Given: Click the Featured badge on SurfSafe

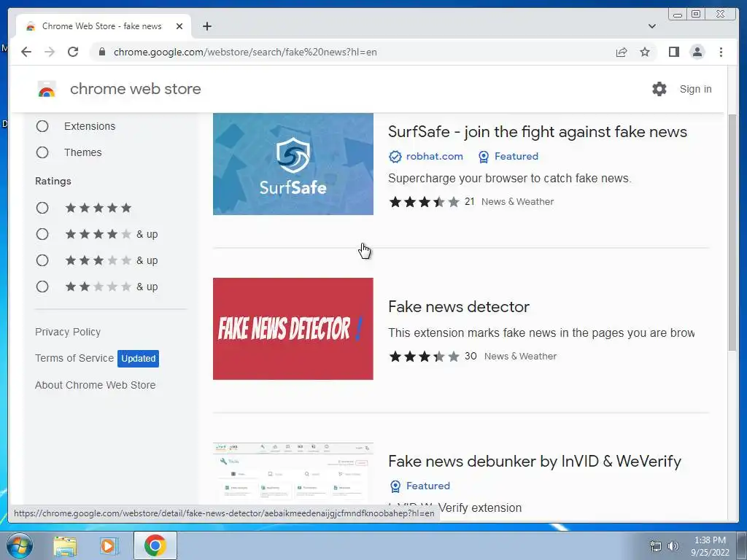Looking at the screenshot, I should coord(508,156).
